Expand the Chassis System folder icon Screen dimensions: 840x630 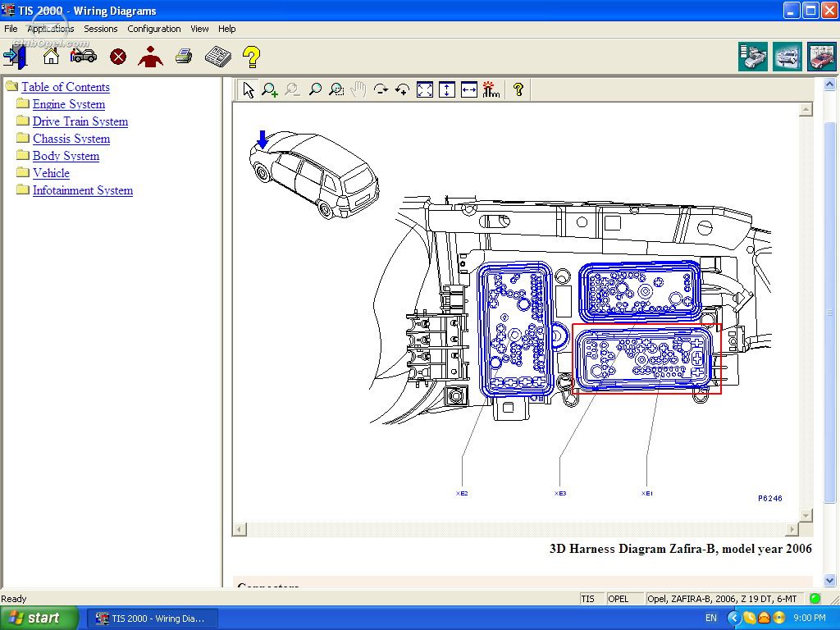point(22,137)
